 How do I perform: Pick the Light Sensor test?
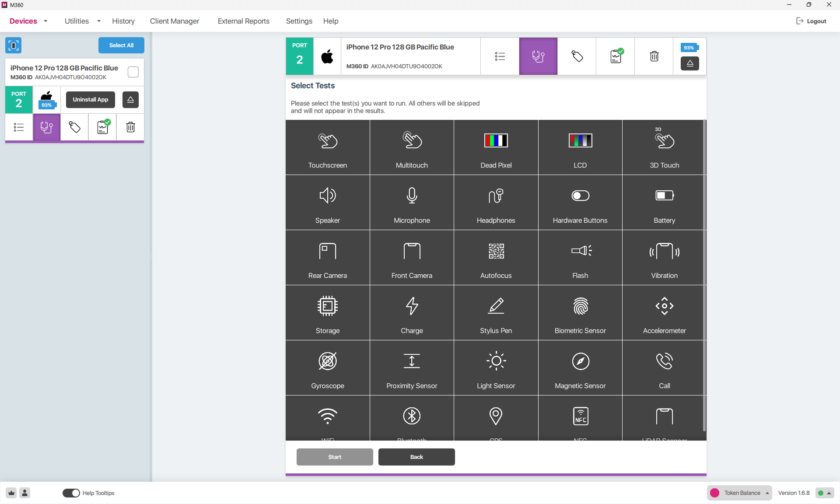click(496, 368)
